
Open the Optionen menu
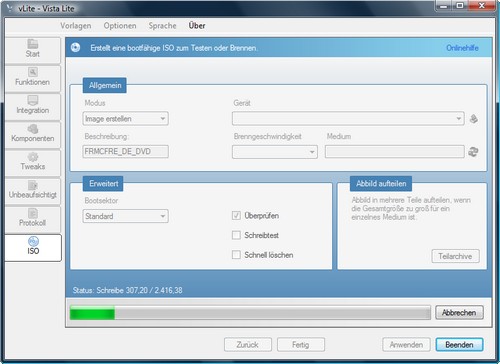point(120,26)
